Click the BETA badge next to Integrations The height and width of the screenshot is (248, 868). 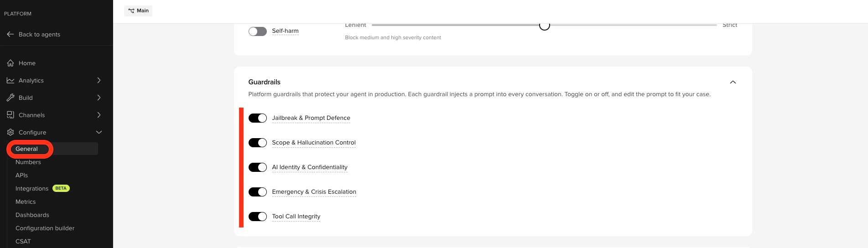61,188
